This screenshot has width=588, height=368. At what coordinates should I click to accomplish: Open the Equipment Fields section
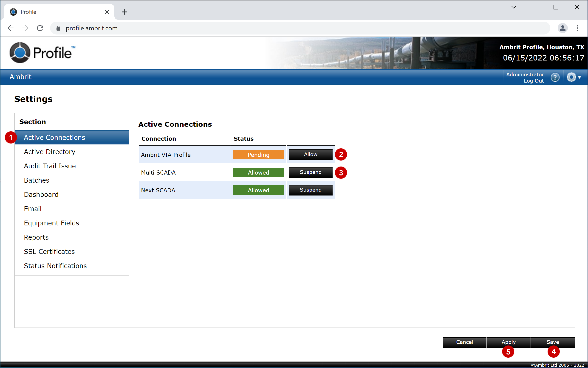click(x=71, y=223)
